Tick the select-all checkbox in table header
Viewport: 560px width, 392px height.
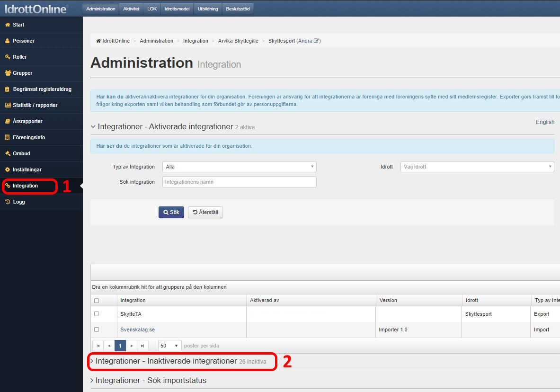(x=97, y=301)
